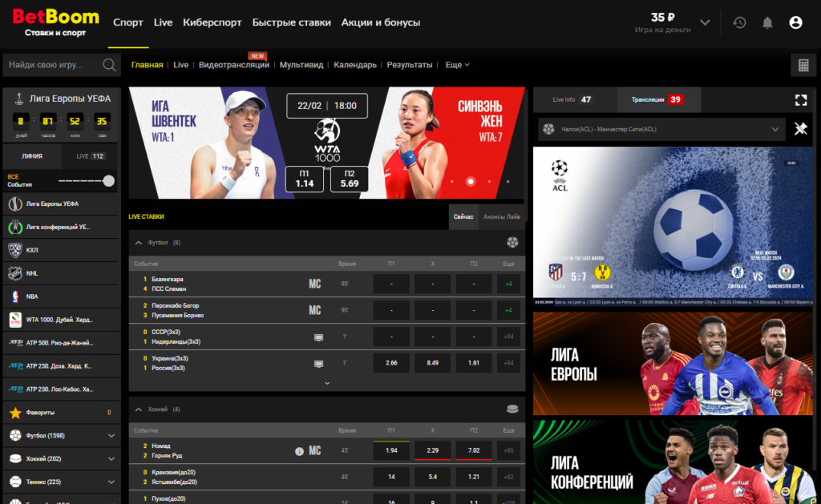Image resolution: width=821 pixels, height=504 pixels.
Task: Select the last banner carousel dot
Action: [x=508, y=182]
